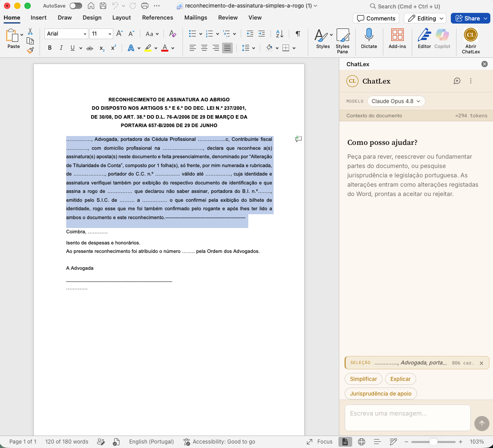Click the Paste clipboard icon

click(x=12, y=35)
